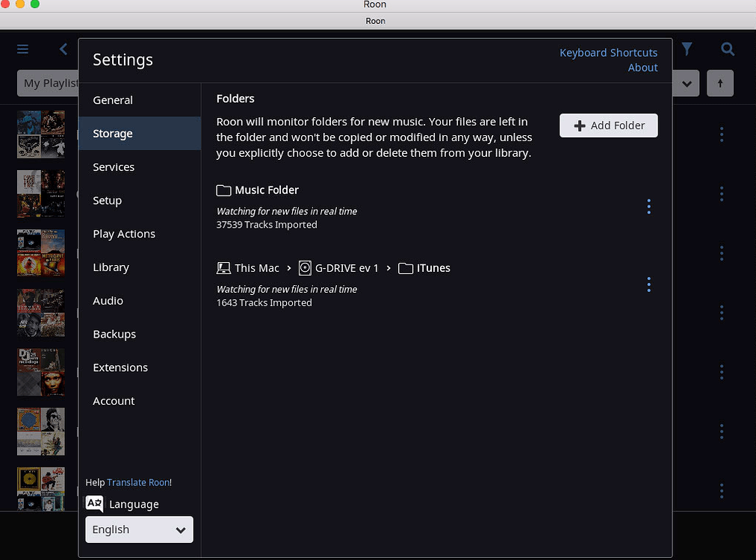The height and width of the screenshot is (560, 756).
Task: Open more options for third playlist row
Action: 722,253
